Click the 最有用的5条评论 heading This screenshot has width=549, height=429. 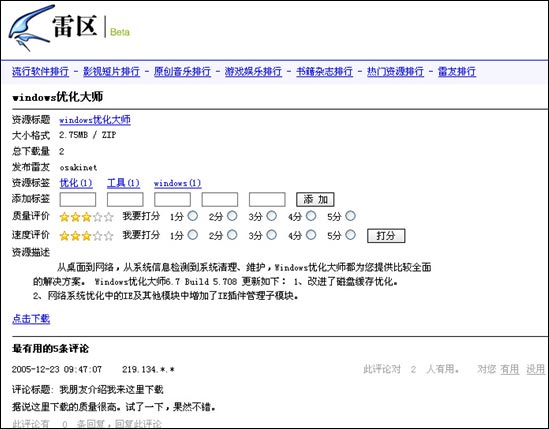tap(50, 348)
